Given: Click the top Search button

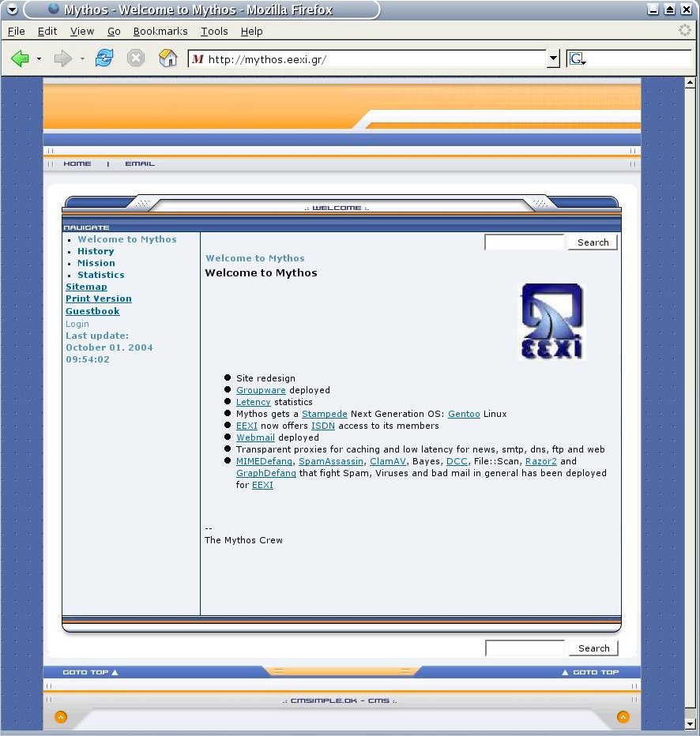Looking at the screenshot, I should (x=593, y=242).
